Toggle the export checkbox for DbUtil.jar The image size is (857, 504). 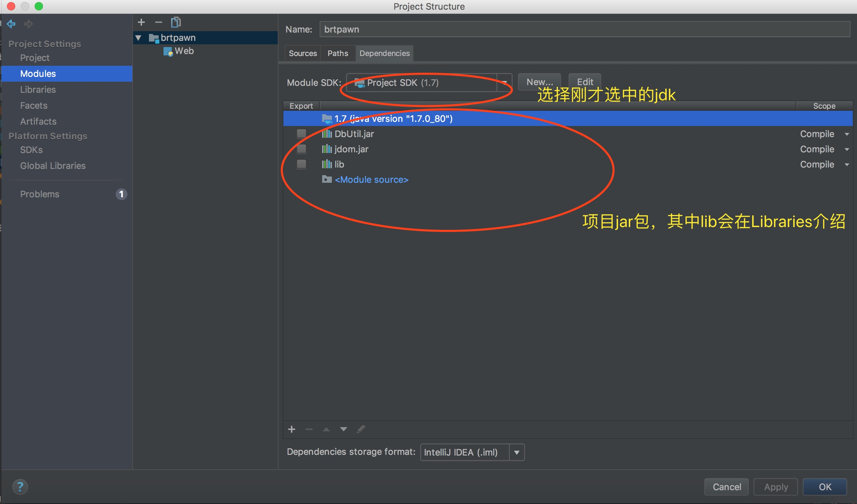point(302,134)
